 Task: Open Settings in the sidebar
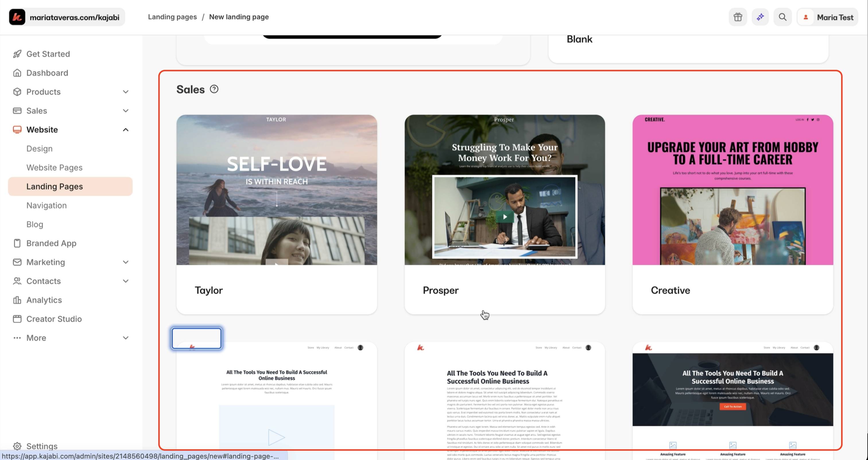tap(70, 446)
